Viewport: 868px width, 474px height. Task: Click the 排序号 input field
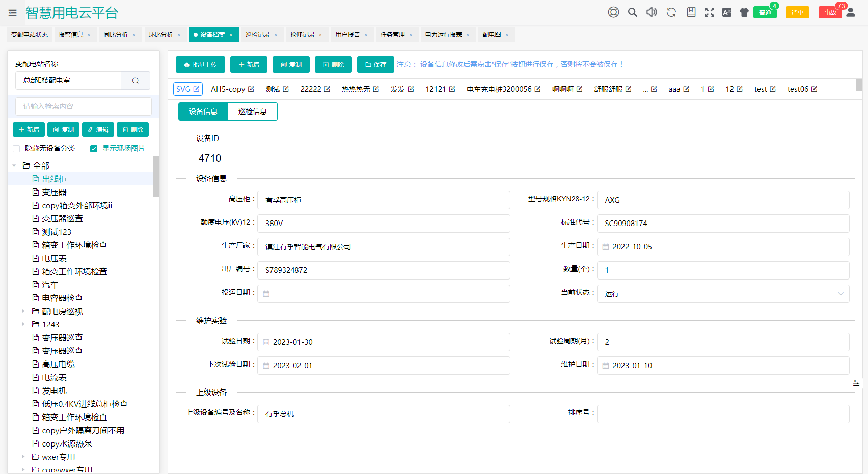click(x=723, y=414)
